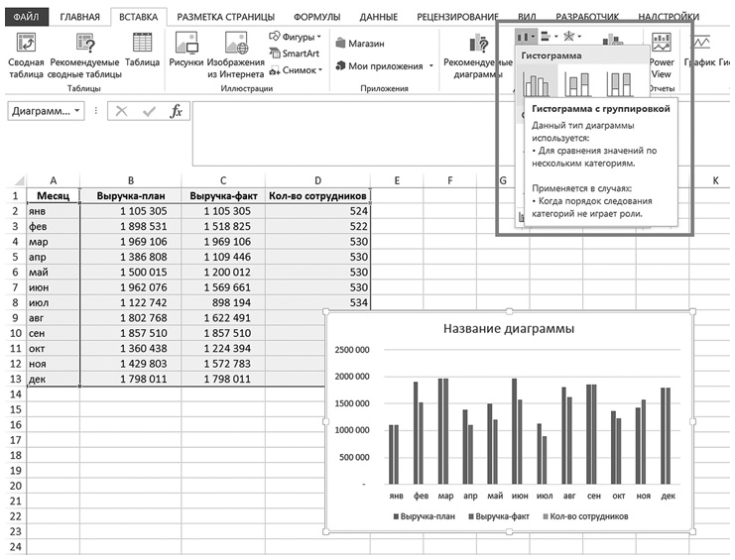Viewport: 735px width, 560px height.
Task: Launch Power View report
Action: point(662,56)
